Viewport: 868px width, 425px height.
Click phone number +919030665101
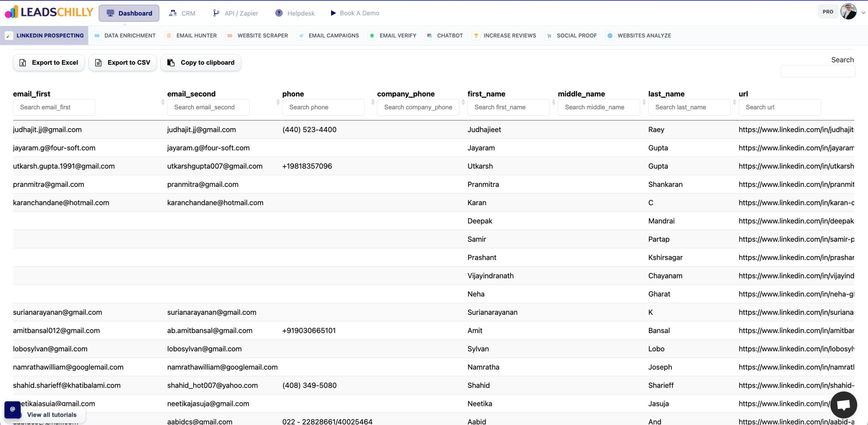click(309, 331)
